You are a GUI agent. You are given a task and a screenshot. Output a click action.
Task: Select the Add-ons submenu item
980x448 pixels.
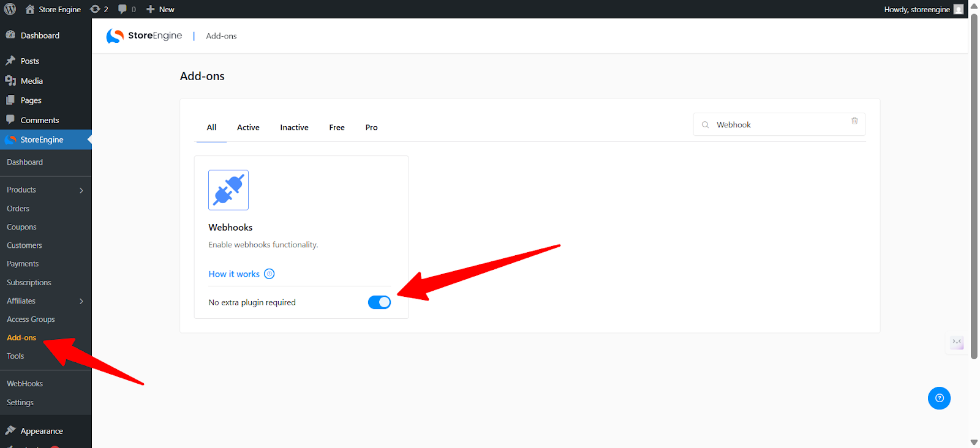tap(21, 338)
